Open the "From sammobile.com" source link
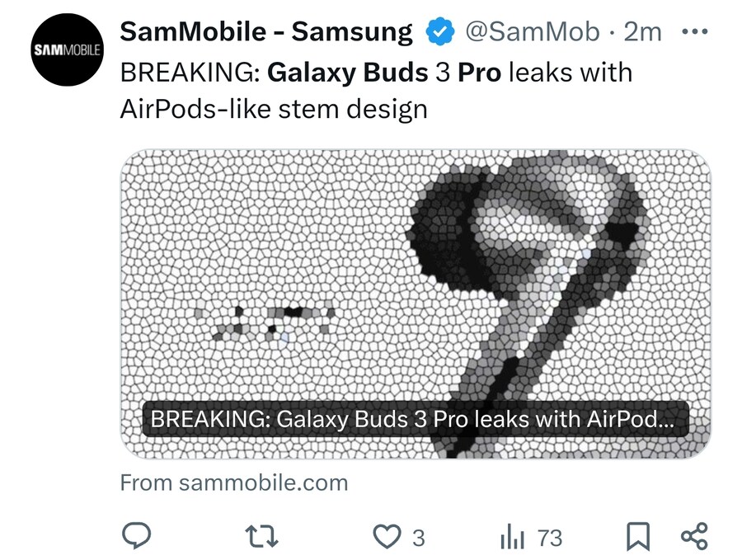Screen dimensions: 742x560 (x=234, y=482)
